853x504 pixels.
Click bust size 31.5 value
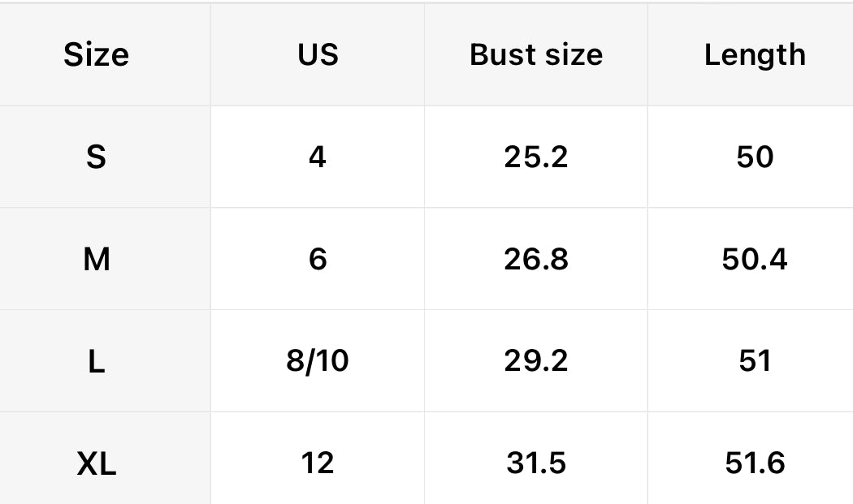click(536, 463)
